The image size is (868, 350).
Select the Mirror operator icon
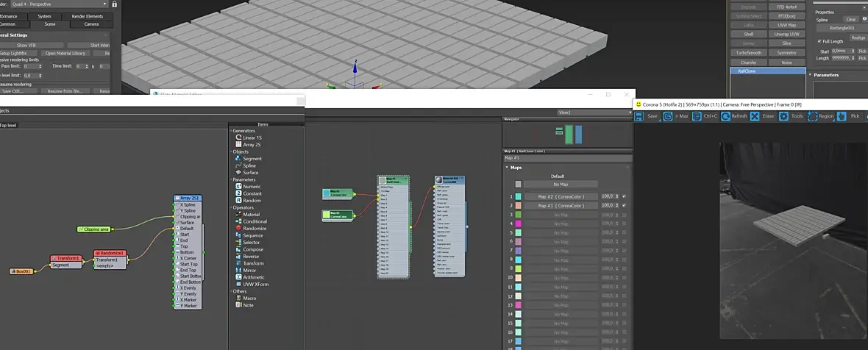238,270
